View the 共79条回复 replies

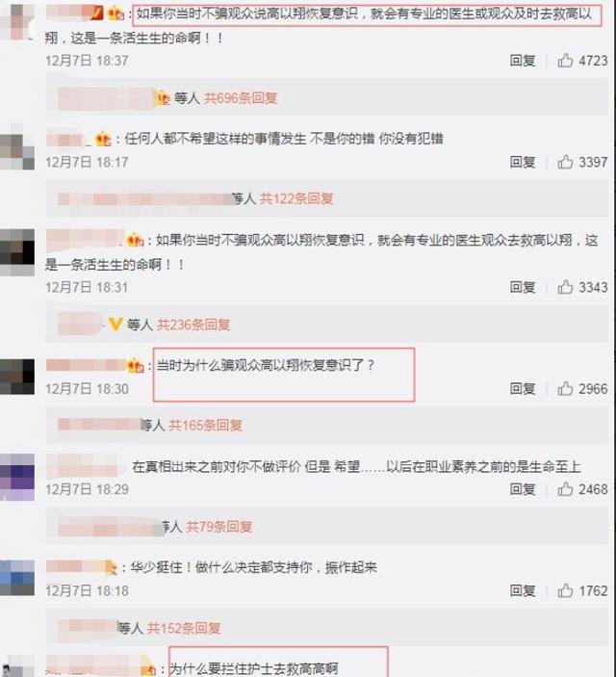click(218, 527)
